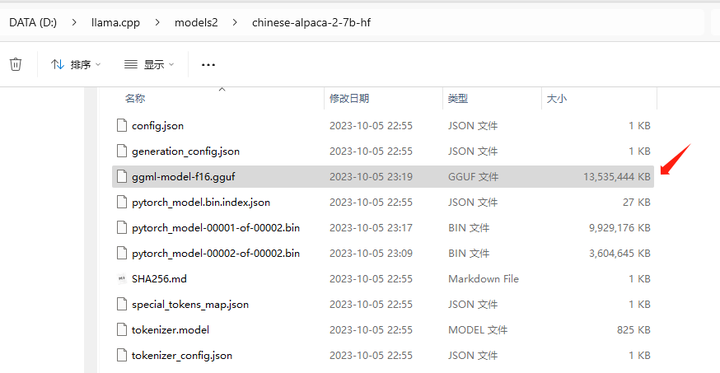
Task: Select pytorch_model-00002-of-00002.bin file name
Action: (216, 253)
